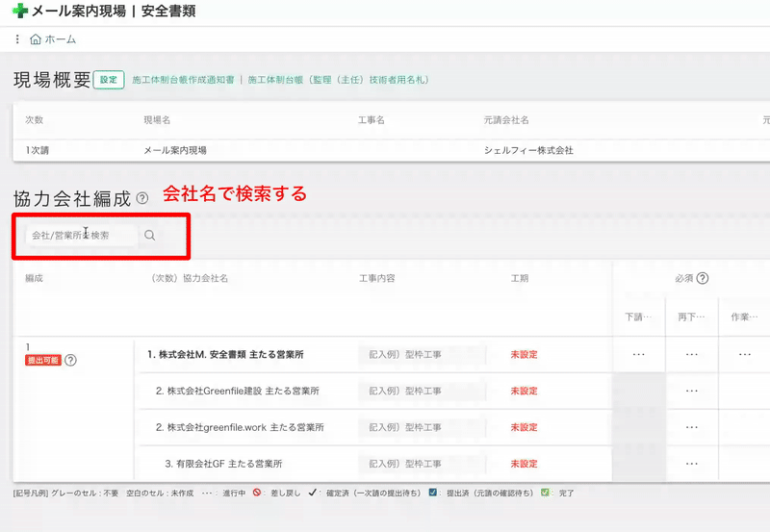Image resolution: width=770 pixels, height=532 pixels.
Task: Open 作業… status cell for 株式会社M. 安全書類
Action: click(x=744, y=354)
